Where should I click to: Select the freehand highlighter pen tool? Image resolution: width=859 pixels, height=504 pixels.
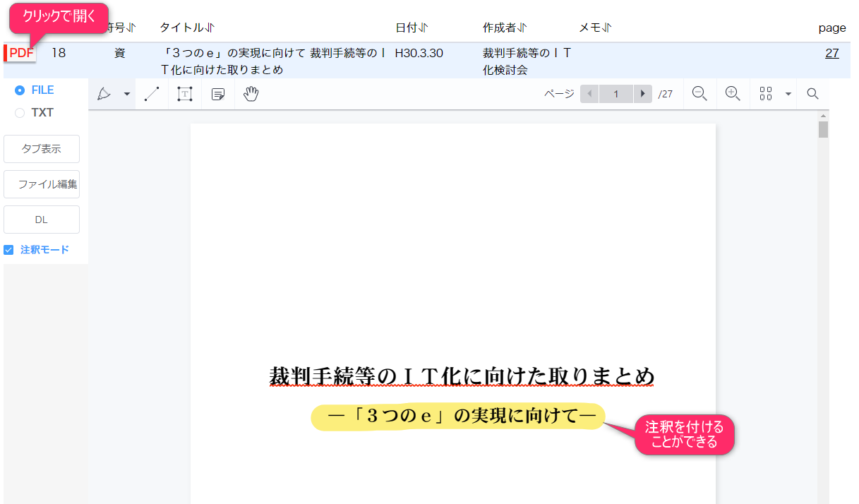104,94
